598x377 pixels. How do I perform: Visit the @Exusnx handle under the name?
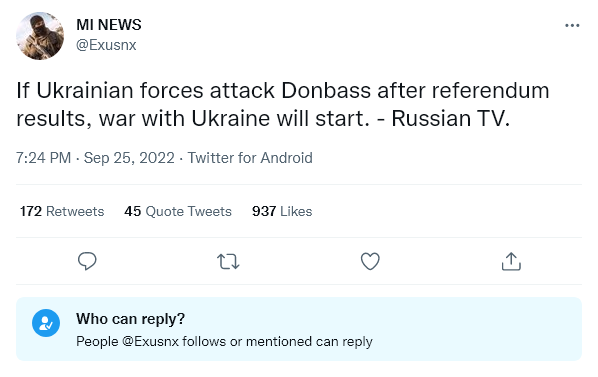pyautogui.click(x=106, y=45)
